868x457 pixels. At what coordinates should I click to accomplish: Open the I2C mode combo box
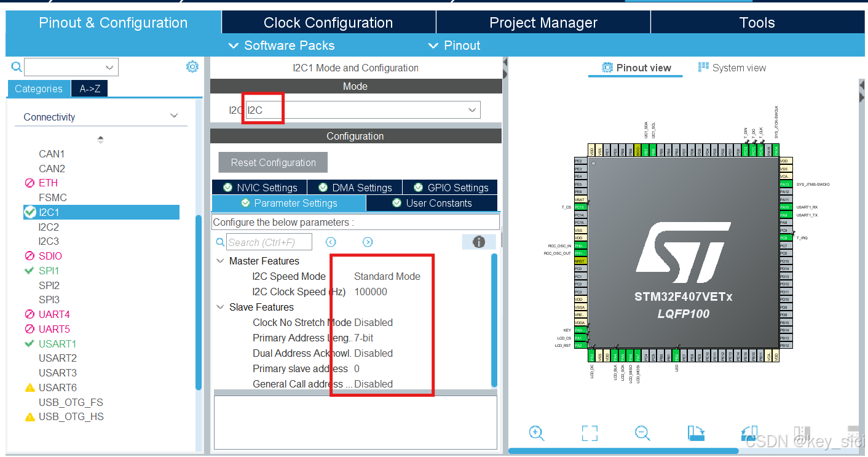coord(363,110)
